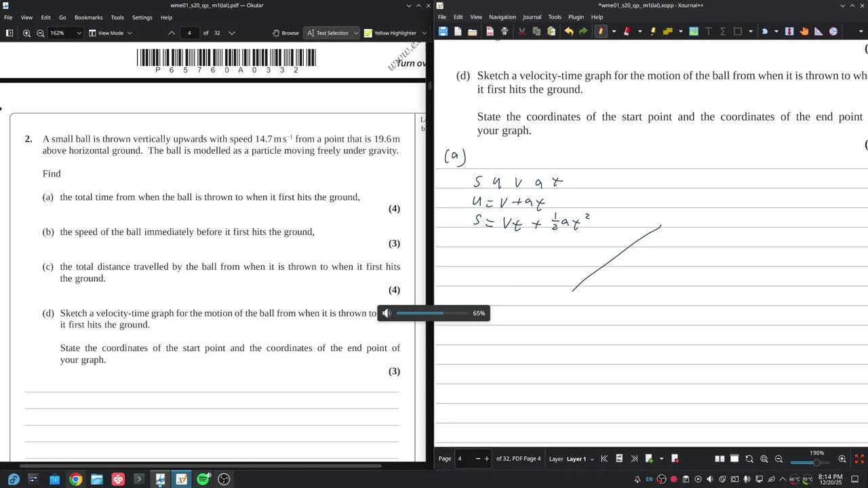Choose the rectangle drawing tool
868x488 pixels.
[x=738, y=31]
